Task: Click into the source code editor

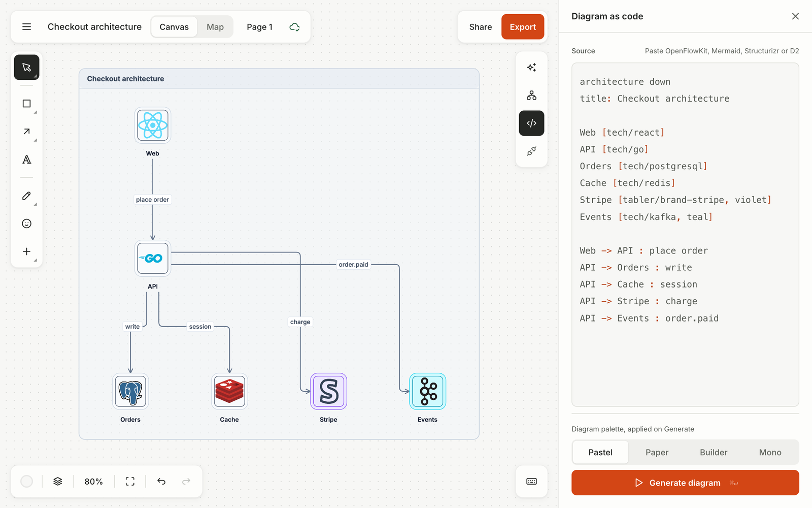Action: click(x=685, y=235)
